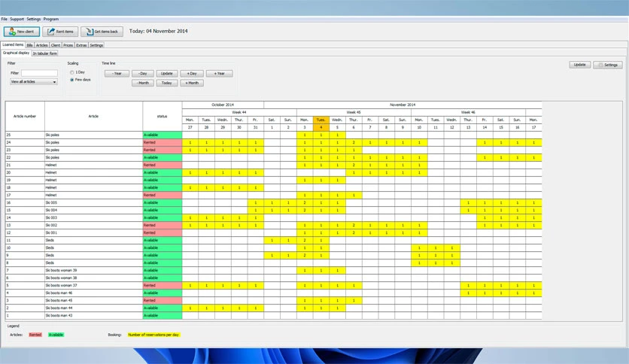Click the + Year timeline button
629x364 pixels.
pyautogui.click(x=220, y=74)
